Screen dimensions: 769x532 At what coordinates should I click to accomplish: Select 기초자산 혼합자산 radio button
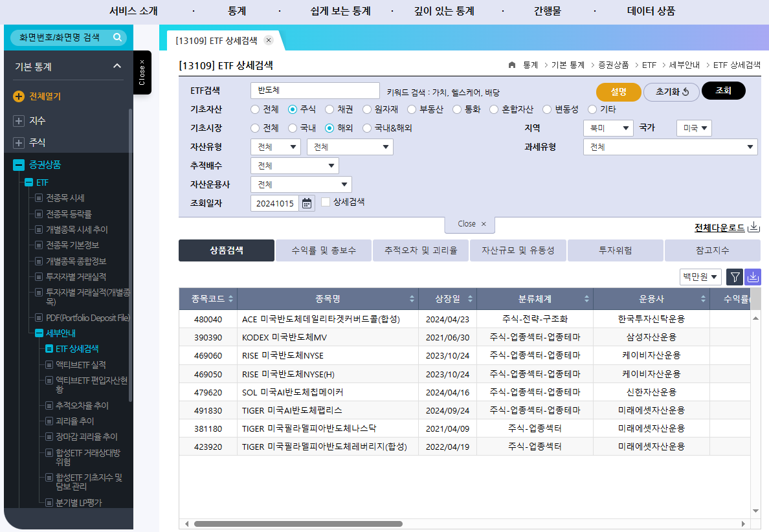click(x=494, y=109)
